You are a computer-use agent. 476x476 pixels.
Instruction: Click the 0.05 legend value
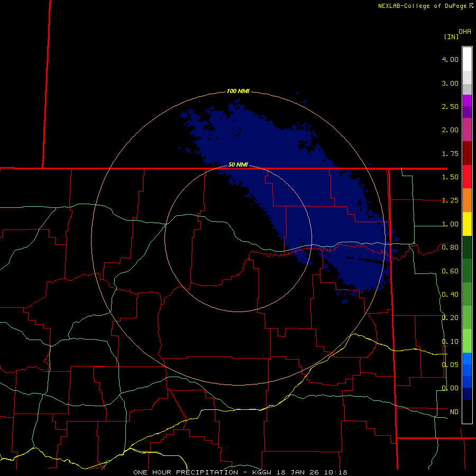450,364
